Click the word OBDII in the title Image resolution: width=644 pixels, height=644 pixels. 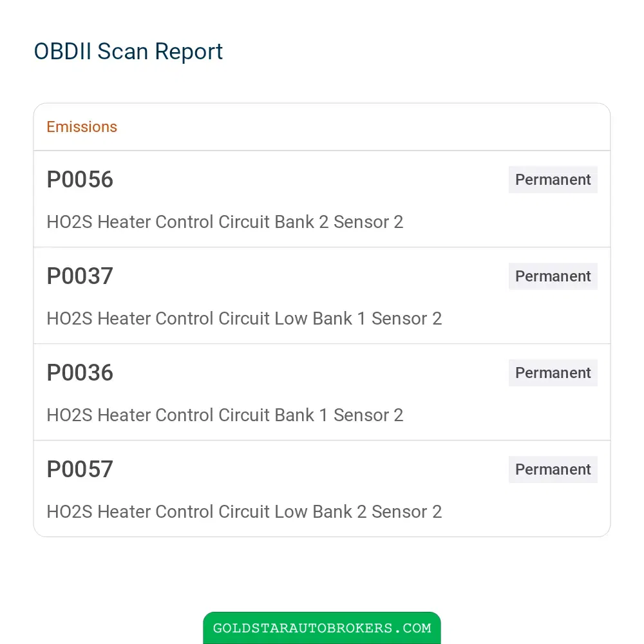pyautogui.click(x=62, y=52)
